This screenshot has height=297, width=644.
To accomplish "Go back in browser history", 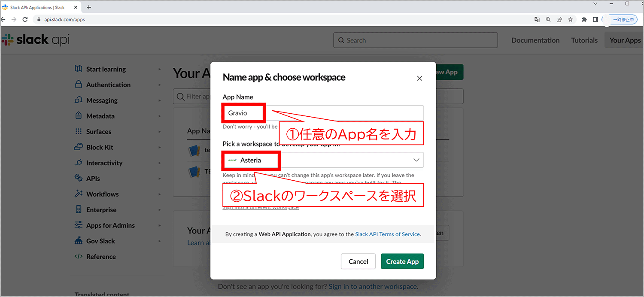I will [x=3, y=19].
